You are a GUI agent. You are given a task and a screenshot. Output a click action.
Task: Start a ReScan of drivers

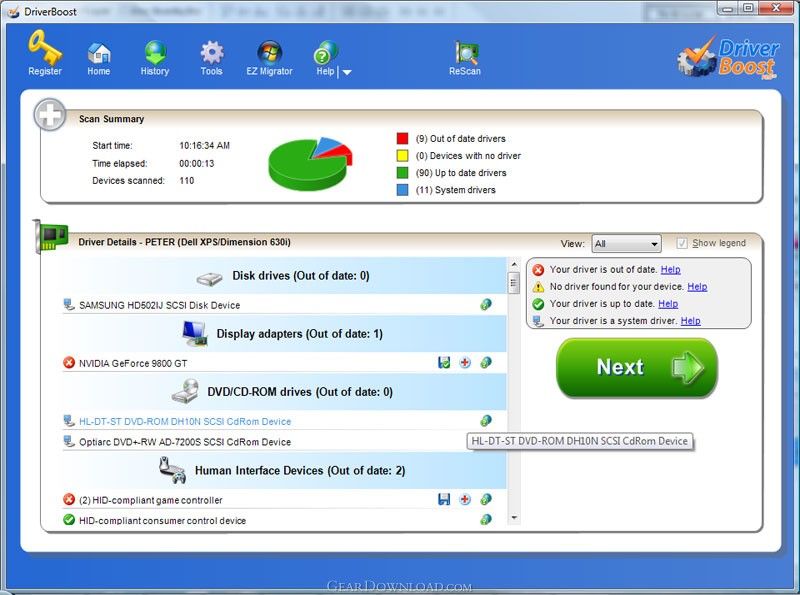[465, 58]
